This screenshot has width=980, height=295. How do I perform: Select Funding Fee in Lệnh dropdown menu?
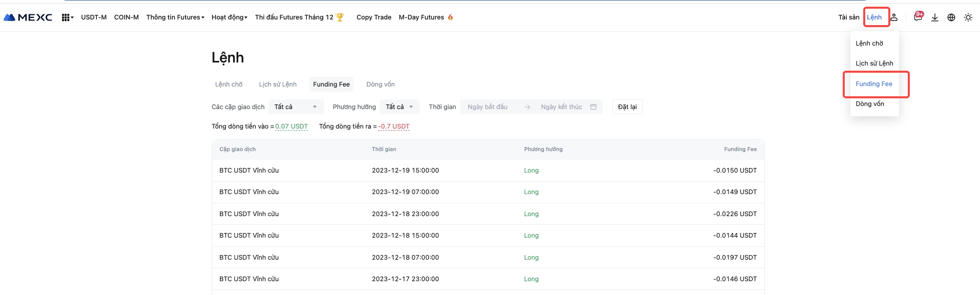click(874, 84)
